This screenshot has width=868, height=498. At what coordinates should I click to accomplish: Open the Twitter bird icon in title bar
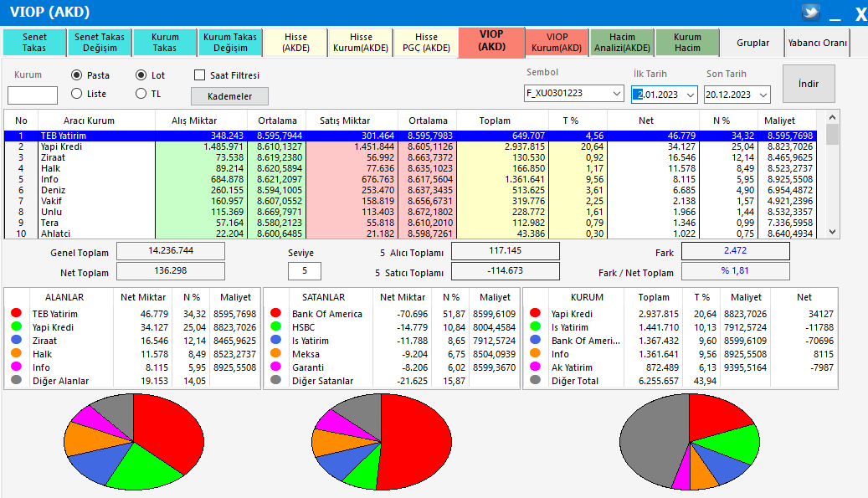pyautogui.click(x=811, y=13)
